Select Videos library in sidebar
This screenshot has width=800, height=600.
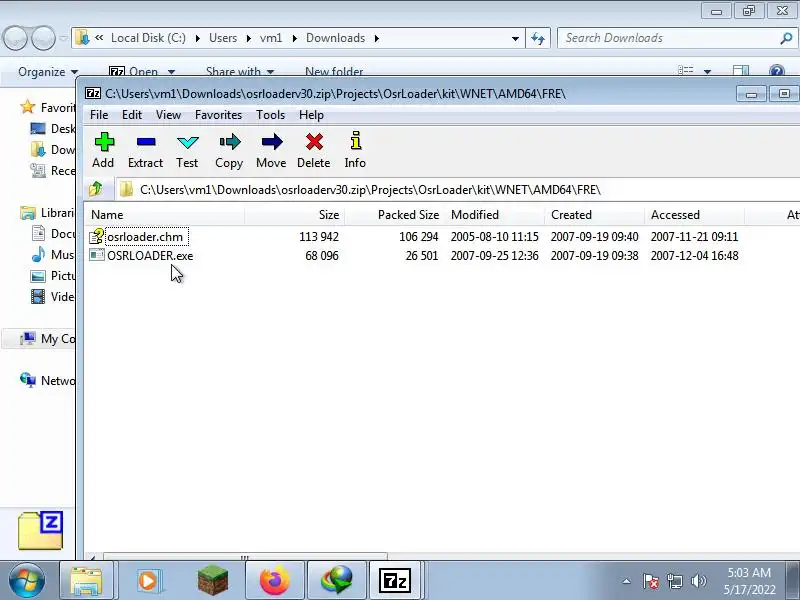coord(53,296)
